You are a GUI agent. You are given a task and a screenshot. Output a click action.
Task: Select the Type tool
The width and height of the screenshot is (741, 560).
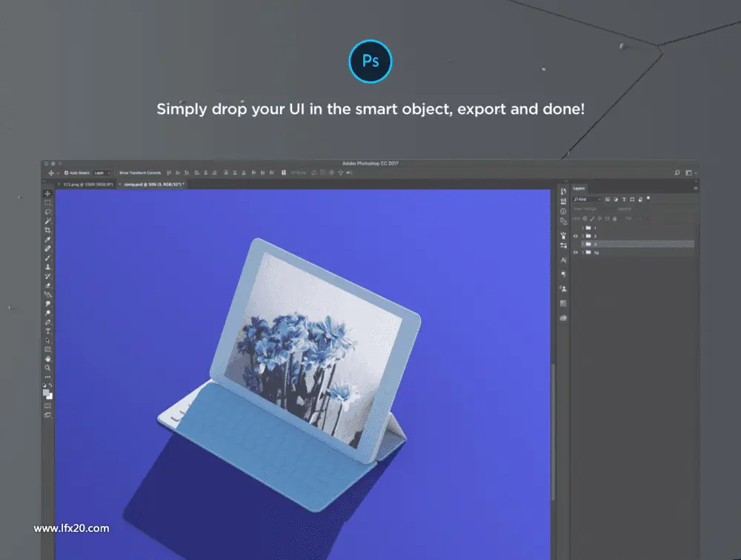(47, 331)
